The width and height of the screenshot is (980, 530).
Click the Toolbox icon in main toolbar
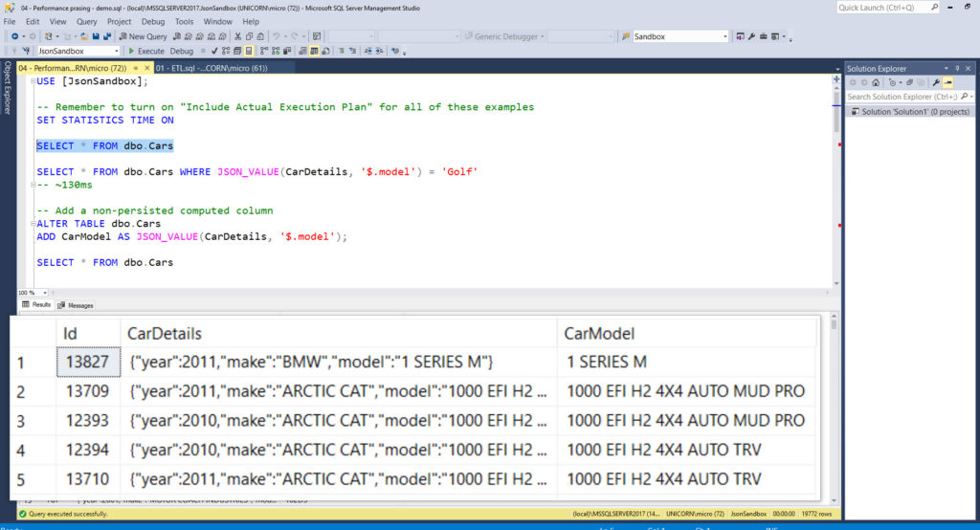pos(763,36)
